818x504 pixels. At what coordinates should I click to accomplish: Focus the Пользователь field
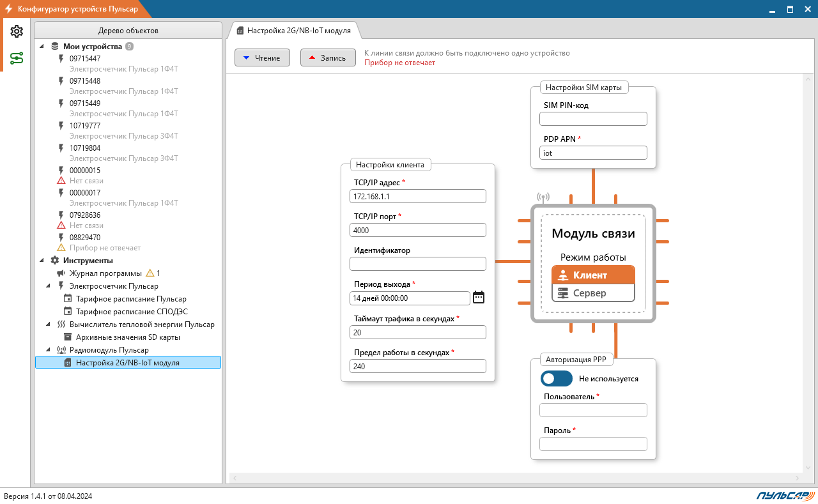(x=593, y=410)
